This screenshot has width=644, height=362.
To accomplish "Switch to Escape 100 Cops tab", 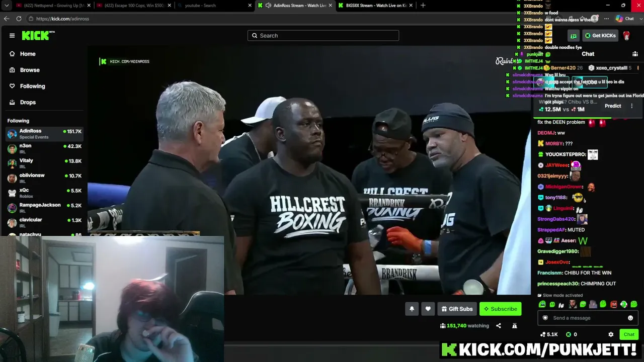I will point(132,6).
